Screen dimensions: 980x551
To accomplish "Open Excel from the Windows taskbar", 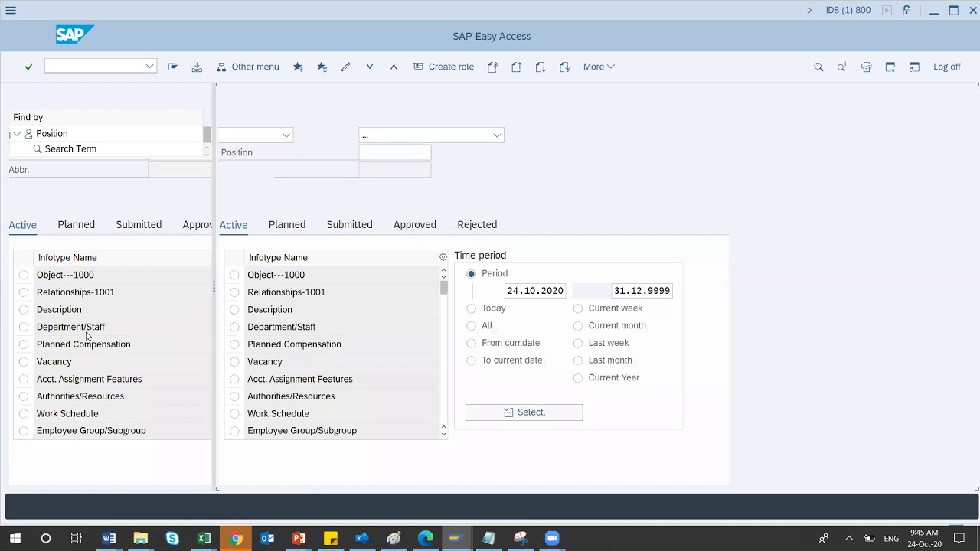I will click(204, 538).
